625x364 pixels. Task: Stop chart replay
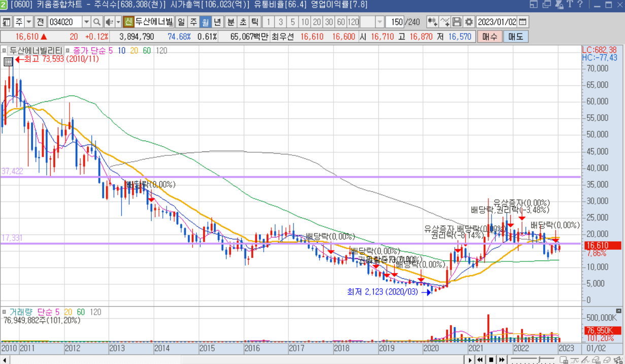[x=491, y=359]
